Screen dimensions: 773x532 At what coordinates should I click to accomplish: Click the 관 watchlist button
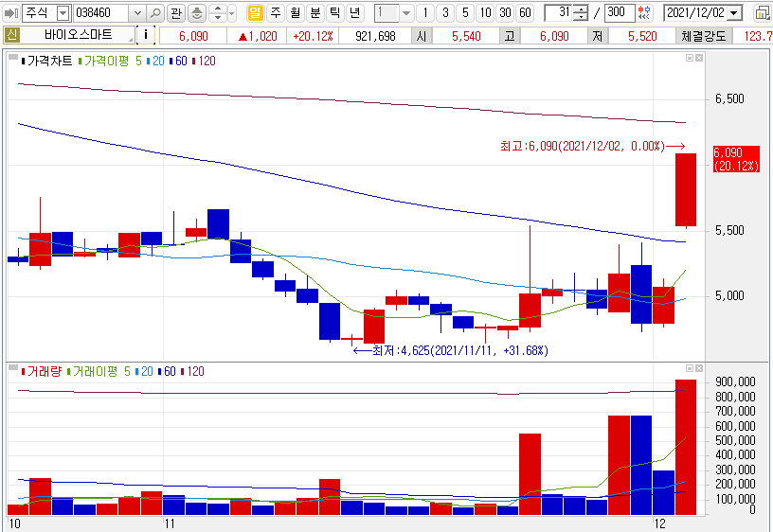click(176, 13)
